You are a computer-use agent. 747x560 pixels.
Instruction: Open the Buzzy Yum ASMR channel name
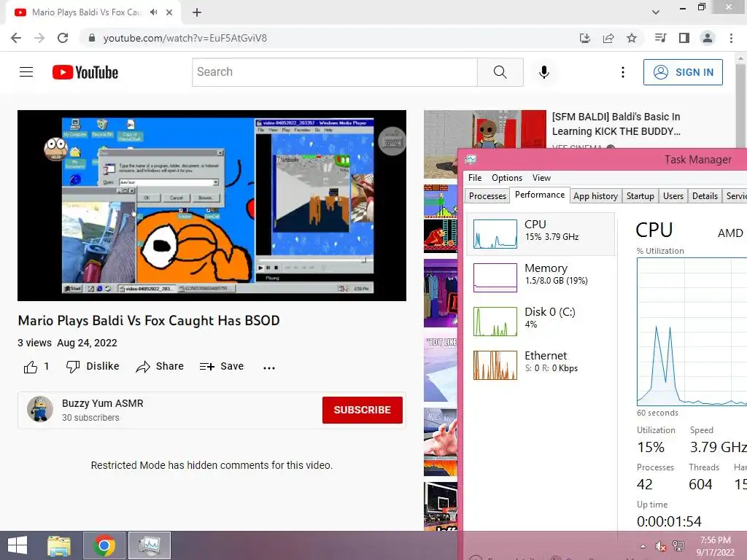click(x=102, y=403)
